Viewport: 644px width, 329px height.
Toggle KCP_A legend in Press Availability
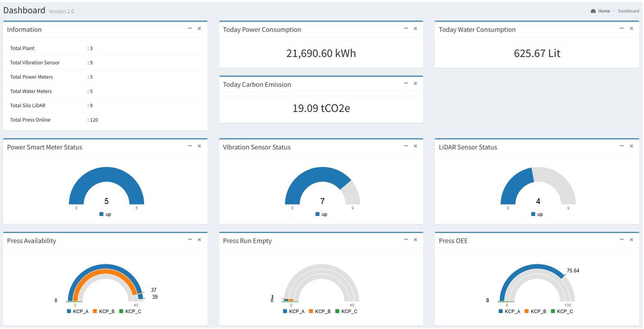pyautogui.click(x=78, y=311)
